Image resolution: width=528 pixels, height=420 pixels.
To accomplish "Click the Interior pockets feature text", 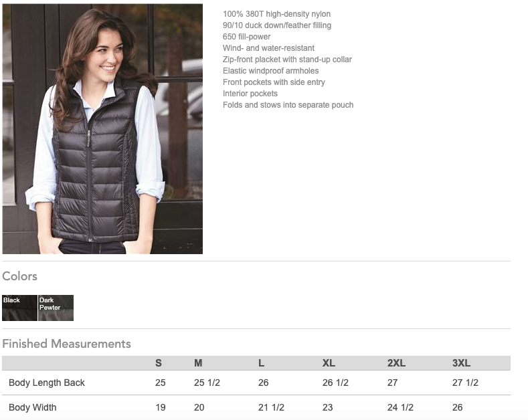I will pyautogui.click(x=250, y=93).
